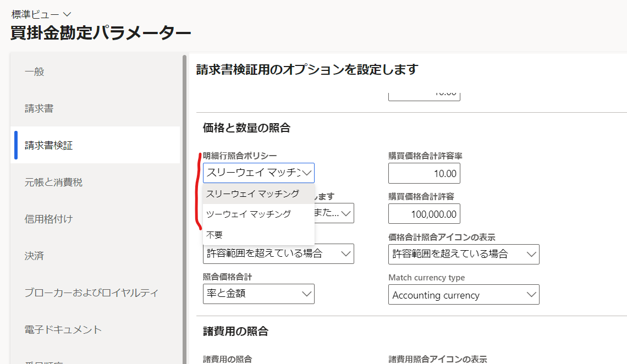627x364 pixels.
Task: Edit 購買価格合計許容率 field value 10.00
Action: (424, 173)
